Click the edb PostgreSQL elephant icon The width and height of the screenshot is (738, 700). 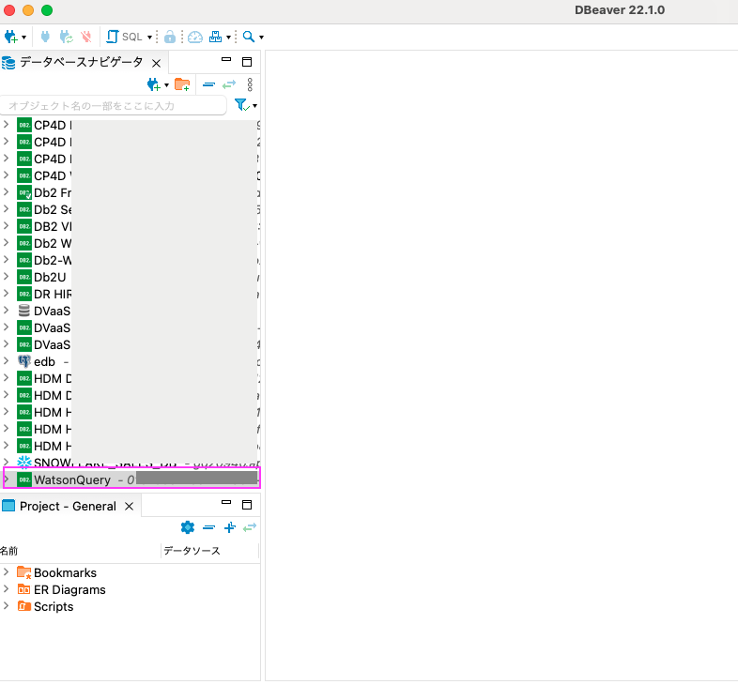pyautogui.click(x=24, y=361)
